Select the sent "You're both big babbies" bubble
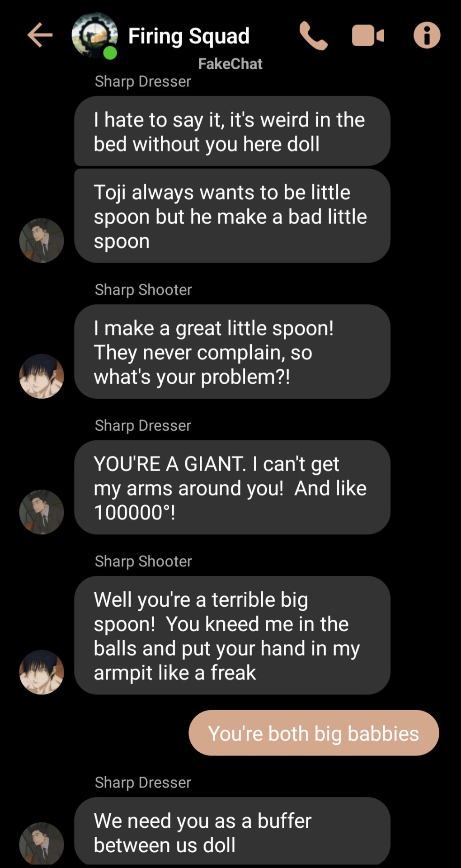The image size is (461, 868). click(x=314, y=733)
